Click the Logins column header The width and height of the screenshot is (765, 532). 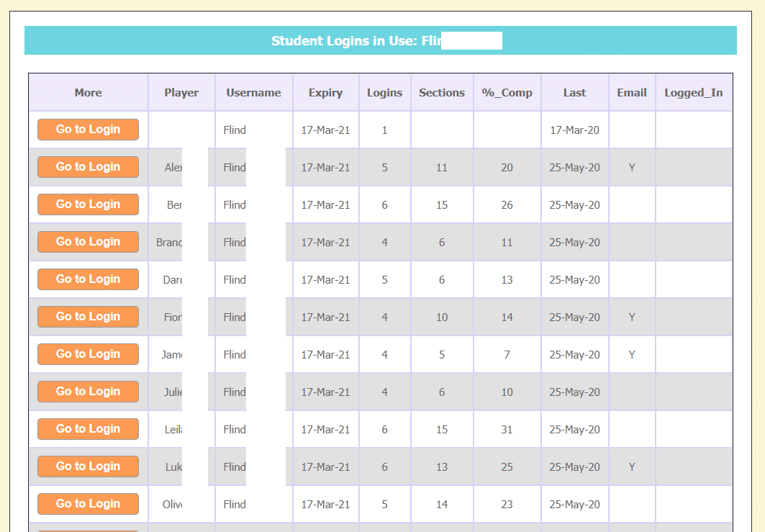click(x=384, y=93)
